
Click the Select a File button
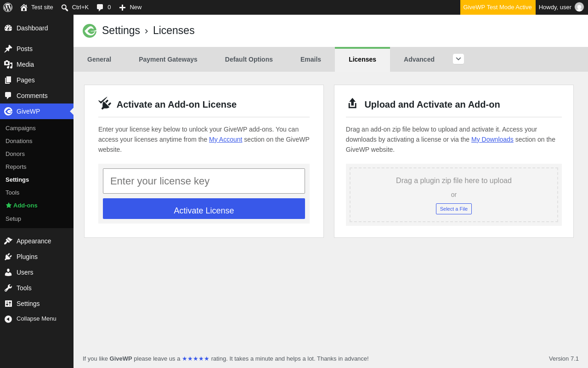(x=454, y=209)
